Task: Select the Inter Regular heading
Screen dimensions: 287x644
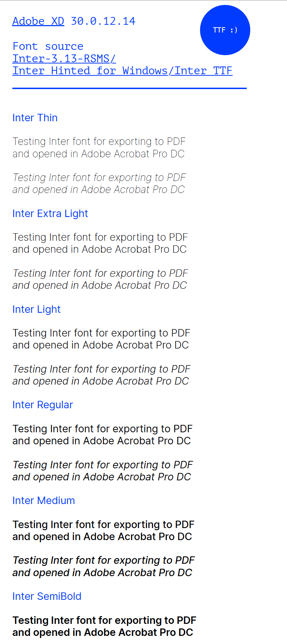Action: point(43,405)
